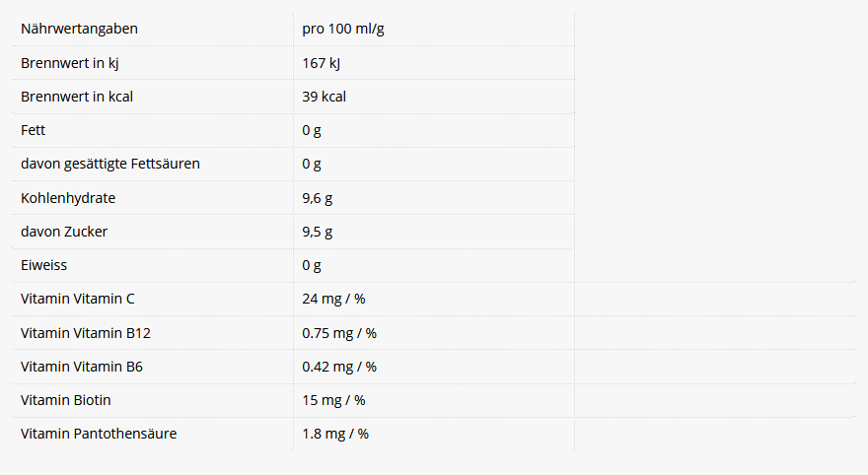Click the 'Vitamin Vitamin B12' label
This screenshot has height=475, width=868.
86,333
